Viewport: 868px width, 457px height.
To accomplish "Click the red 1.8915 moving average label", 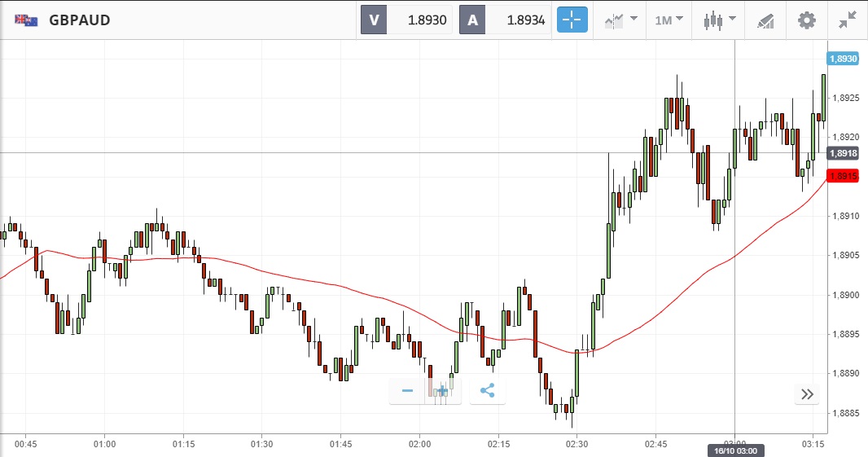I will [x=843, y=176].
